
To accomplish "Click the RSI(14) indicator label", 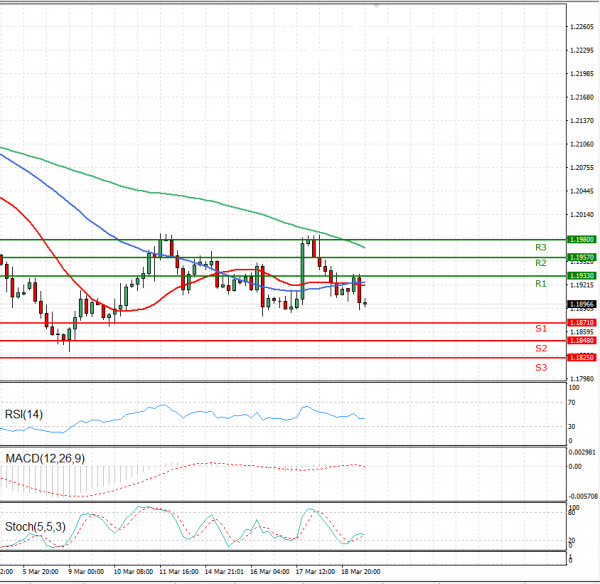I will click(24, 414).
